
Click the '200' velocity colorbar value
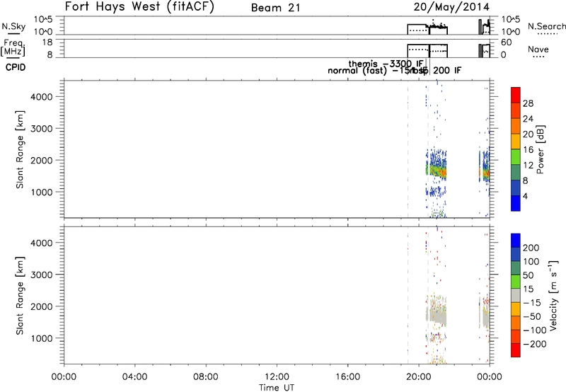[x=531, y=248]
